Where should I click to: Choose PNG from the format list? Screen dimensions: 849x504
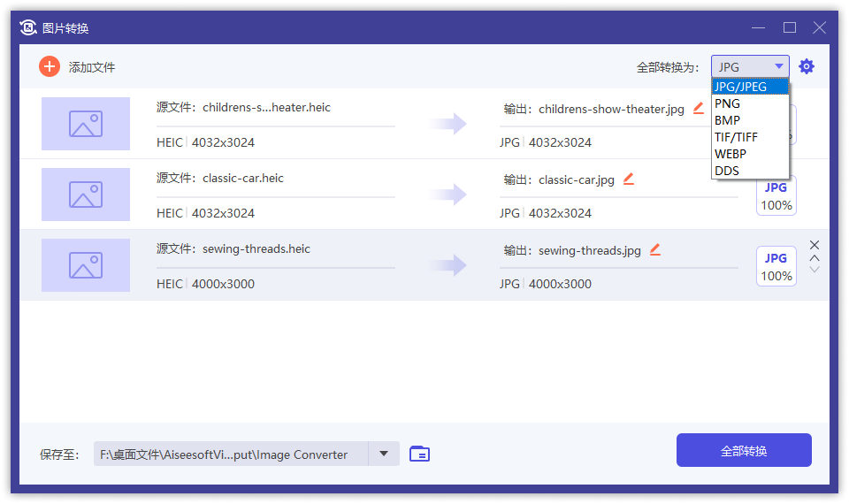[x=727, y=103]
